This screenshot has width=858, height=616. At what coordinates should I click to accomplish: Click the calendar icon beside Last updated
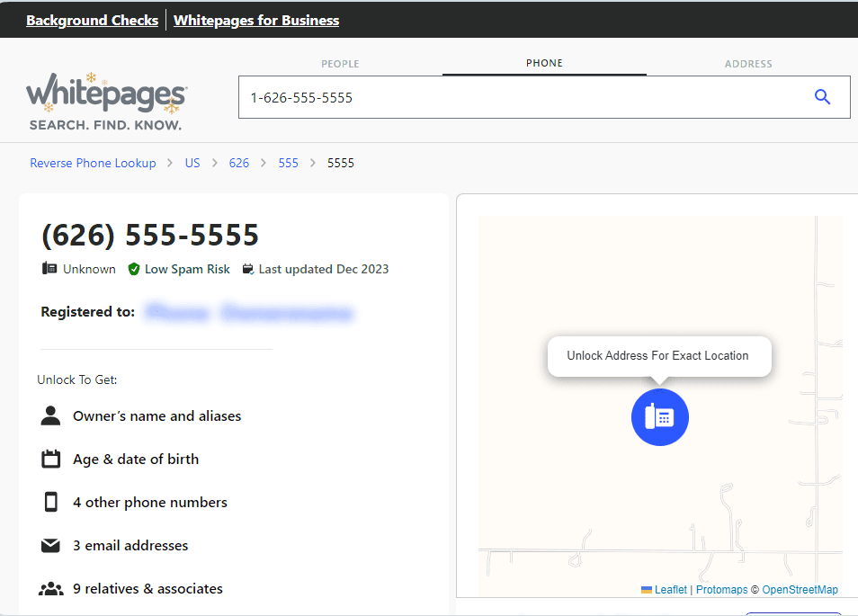click(x=248, y=269)
